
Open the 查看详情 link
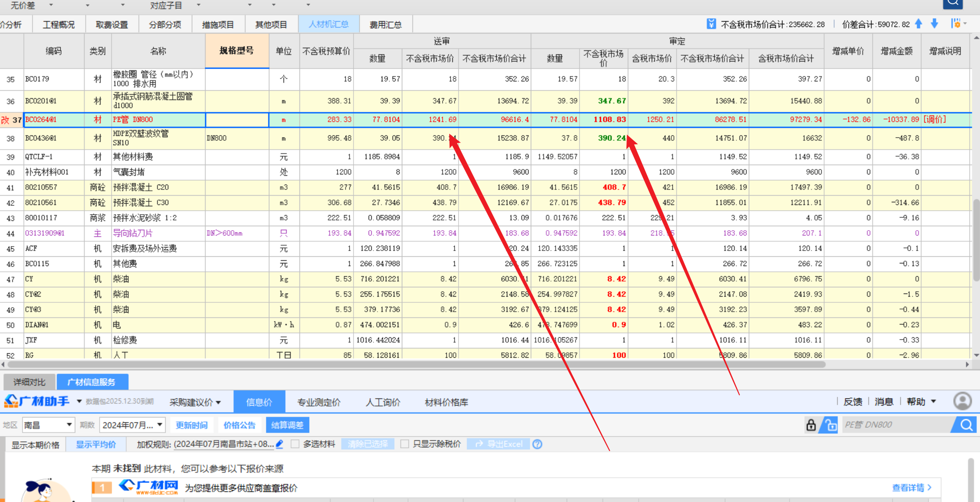point(912,487)
